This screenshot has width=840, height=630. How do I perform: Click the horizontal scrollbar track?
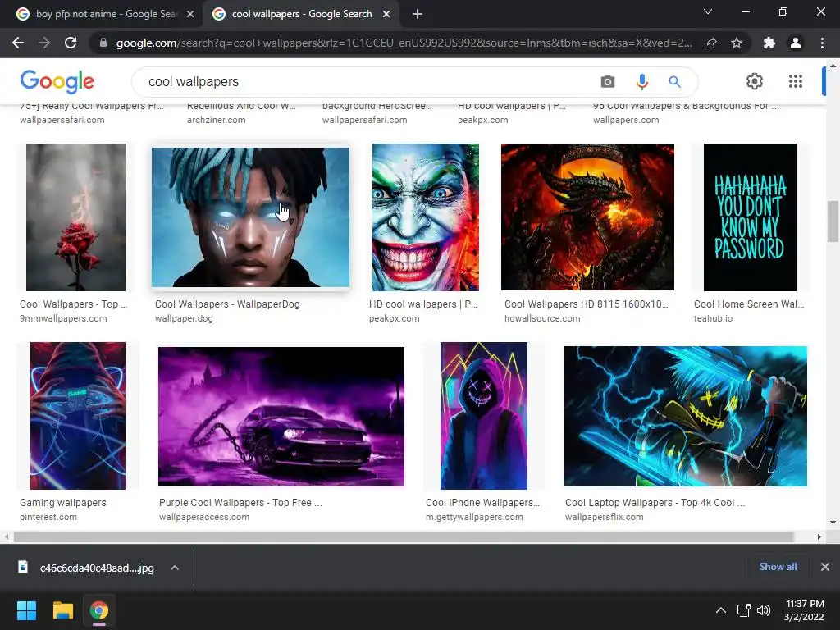(404, 536)
